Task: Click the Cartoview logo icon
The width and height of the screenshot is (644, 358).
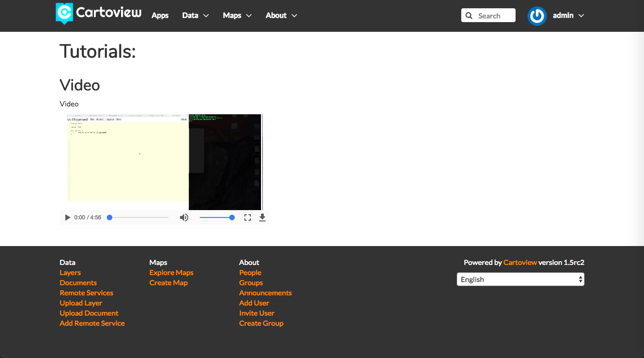Action: click(x=64, y=13)
